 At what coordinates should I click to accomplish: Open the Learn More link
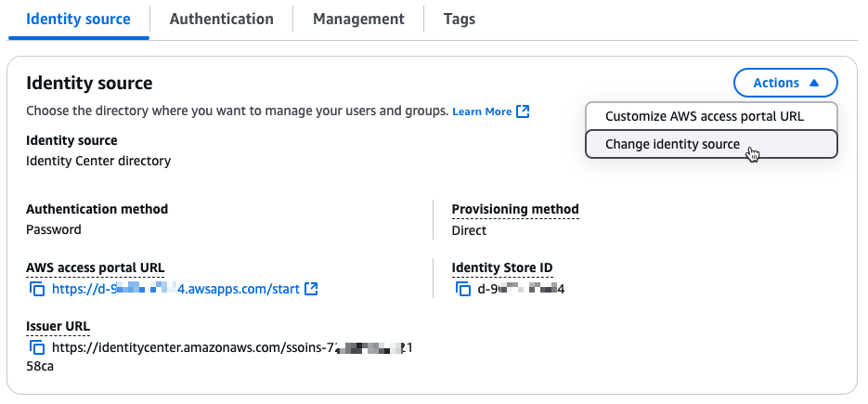click(482, 111)
